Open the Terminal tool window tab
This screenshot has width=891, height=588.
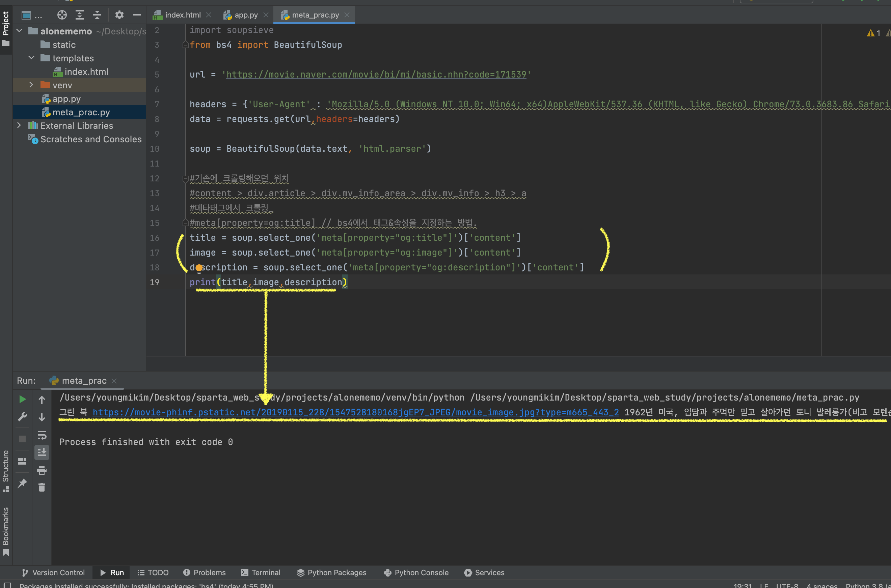[261, 572]
